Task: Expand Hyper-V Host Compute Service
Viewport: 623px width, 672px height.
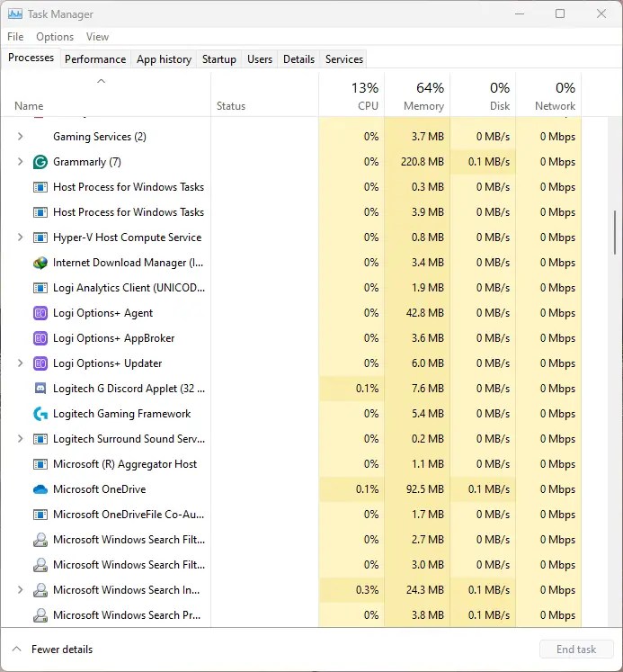Action: click(x=20, y=237)
